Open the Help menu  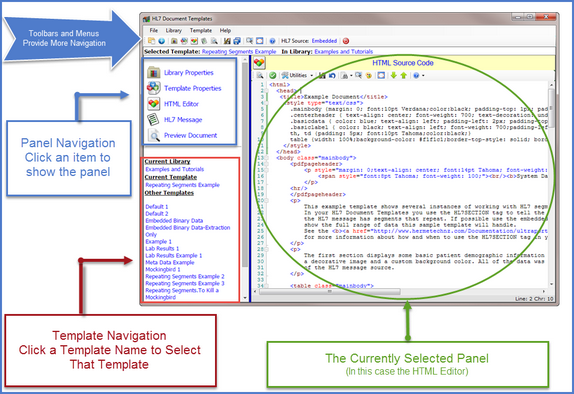(225, 30)
